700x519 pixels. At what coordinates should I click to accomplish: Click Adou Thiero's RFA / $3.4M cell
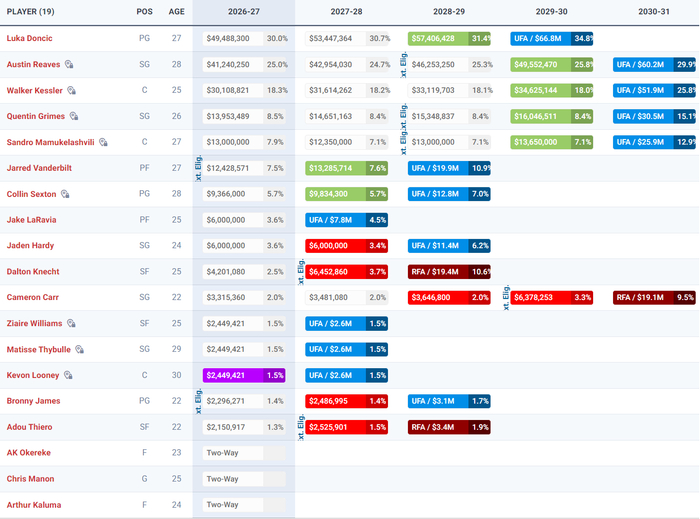pos(449,427)
